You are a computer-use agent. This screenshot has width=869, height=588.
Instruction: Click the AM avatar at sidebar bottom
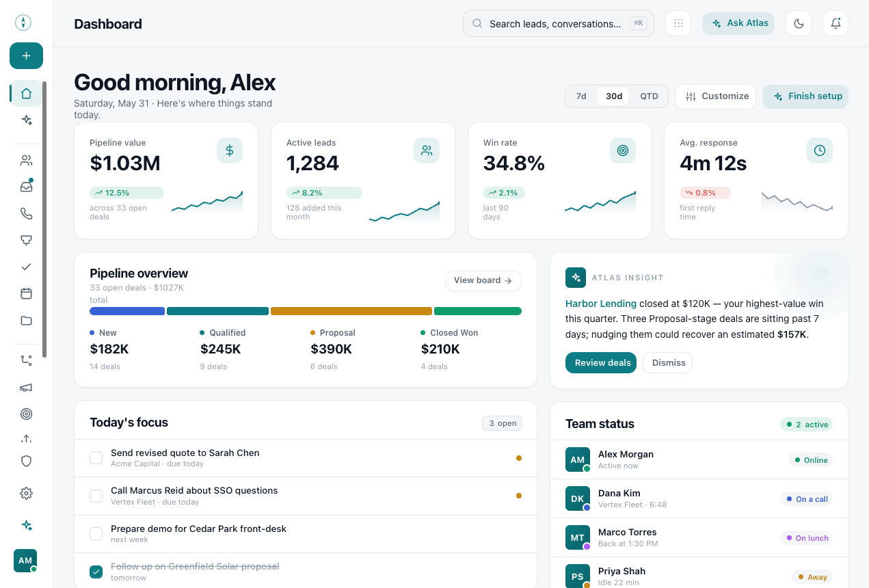[x=25, y=561]
